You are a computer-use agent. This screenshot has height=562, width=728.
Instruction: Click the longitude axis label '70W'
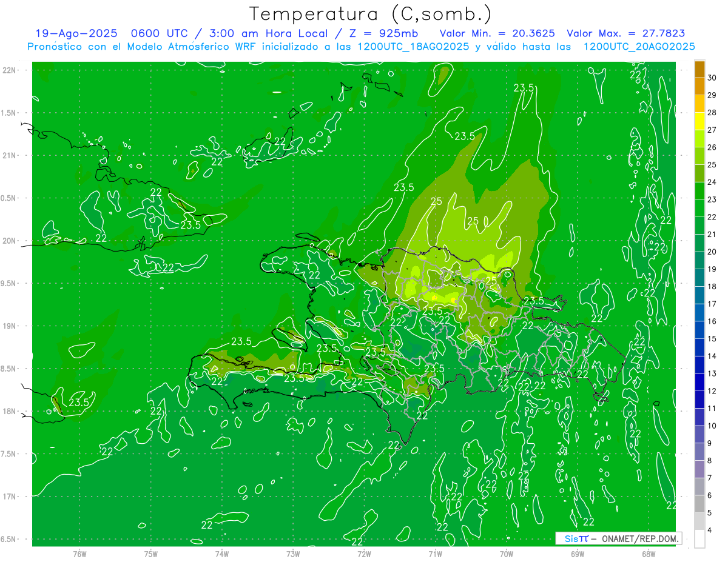[x=507, y=554]
